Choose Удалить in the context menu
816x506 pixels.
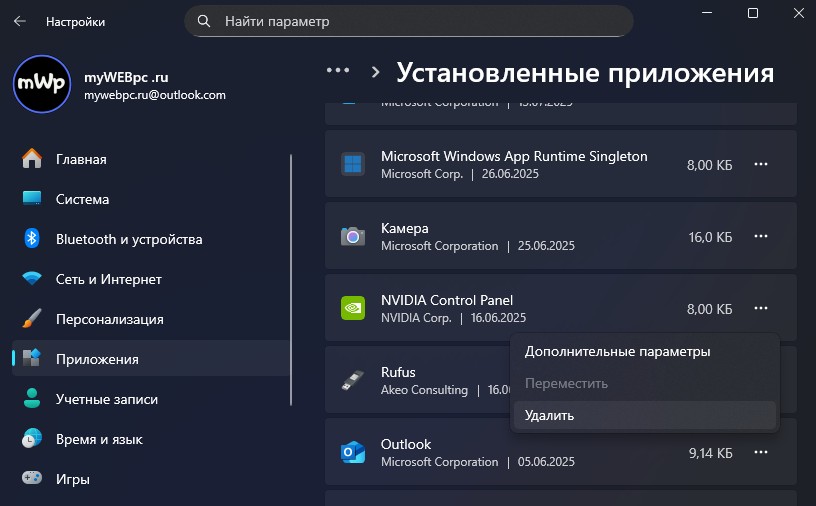(x=645, y=415)
